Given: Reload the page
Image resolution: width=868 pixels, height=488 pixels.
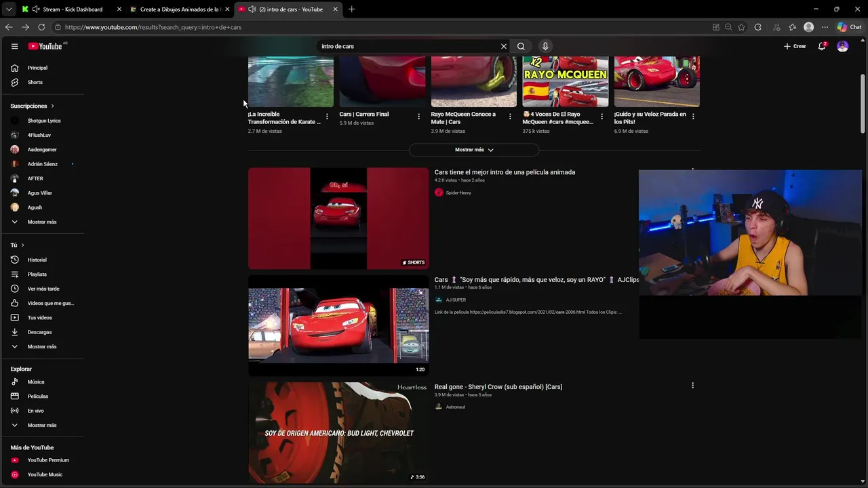Looking at the screenshot, I should pyautogui.click(x=41, y=27).
